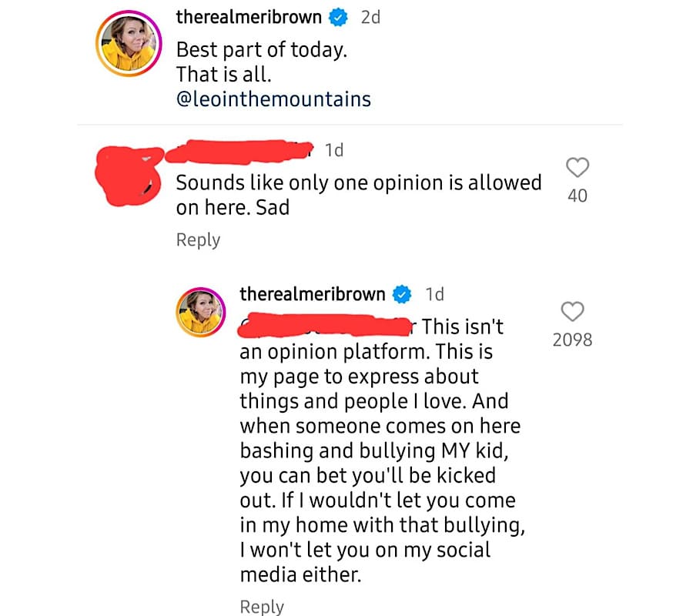
Task: Open therealmeribrown's profile via the top username
Action: [x=248, y=17]
